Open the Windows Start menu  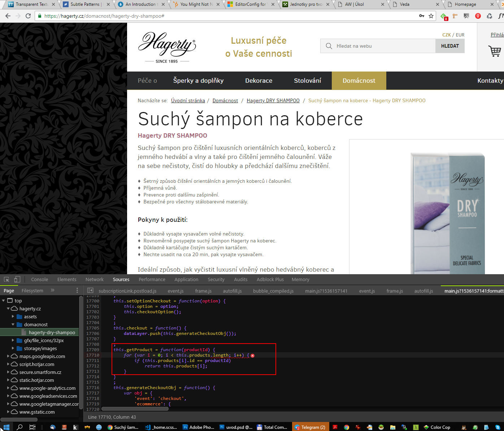[x=6, y=427]
